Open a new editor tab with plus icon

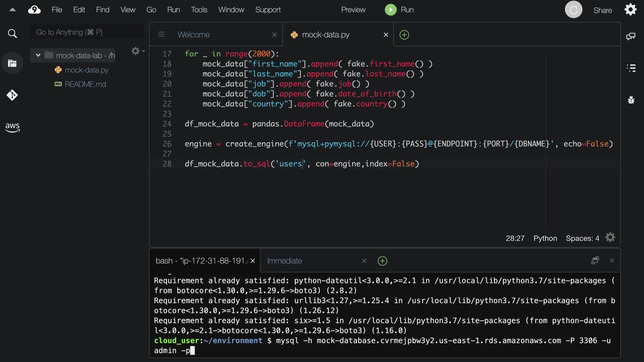point(404,35)
